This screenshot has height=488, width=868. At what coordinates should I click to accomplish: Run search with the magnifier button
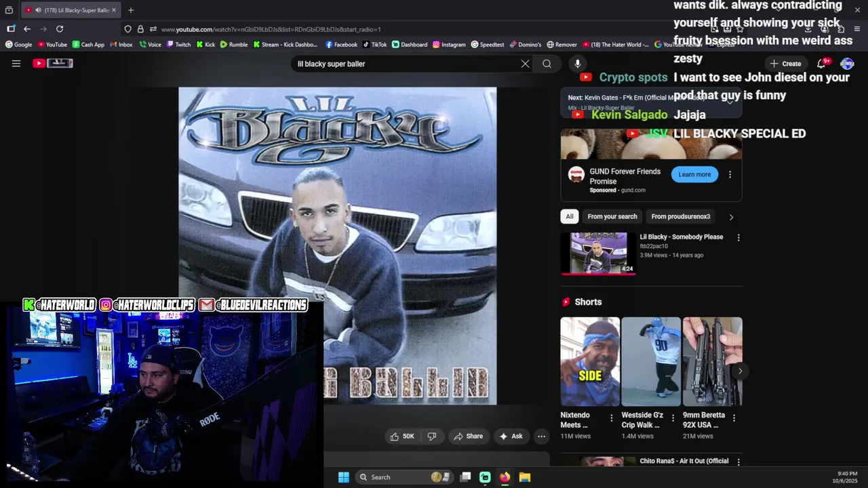click(547, 64)
